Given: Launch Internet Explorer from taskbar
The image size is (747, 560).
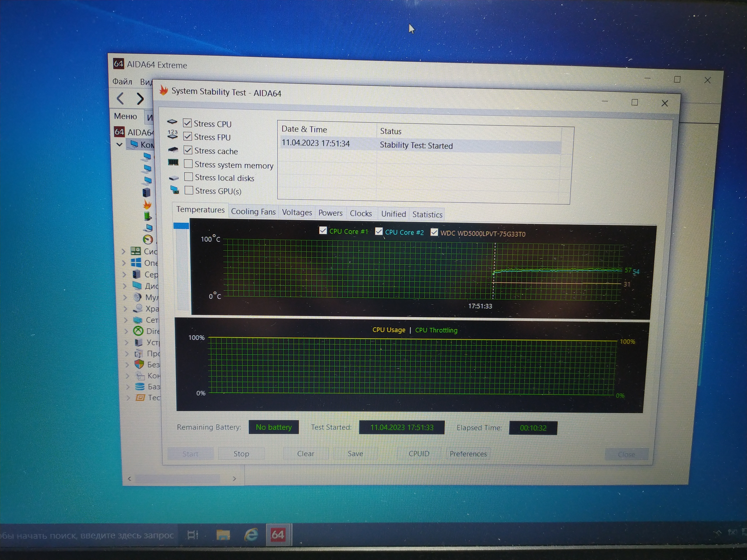Looking at the screenshot, I should point(251,535).
